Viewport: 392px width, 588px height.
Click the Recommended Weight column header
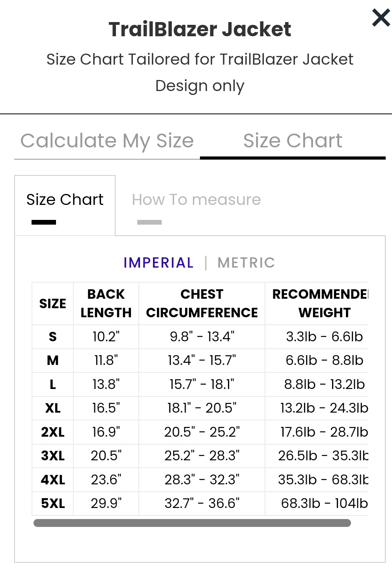(320, 303)
